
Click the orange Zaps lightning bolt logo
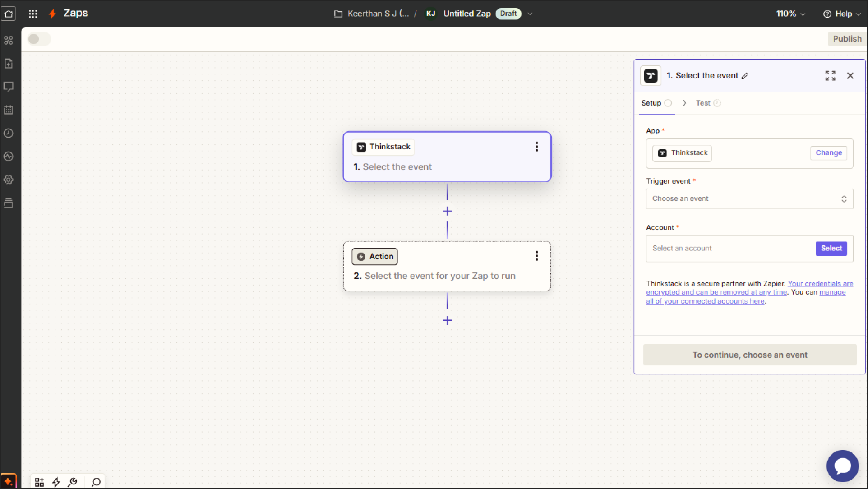coord(52,14)
